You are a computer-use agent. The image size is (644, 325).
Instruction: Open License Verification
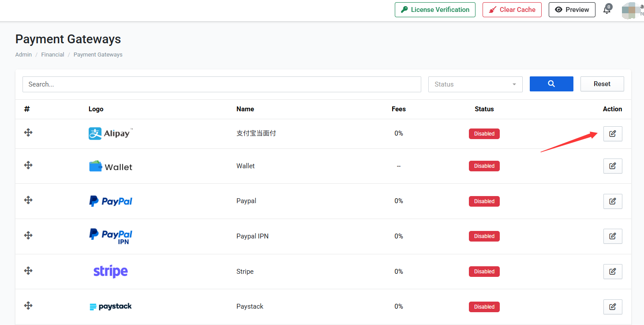(x=435, y=10)
